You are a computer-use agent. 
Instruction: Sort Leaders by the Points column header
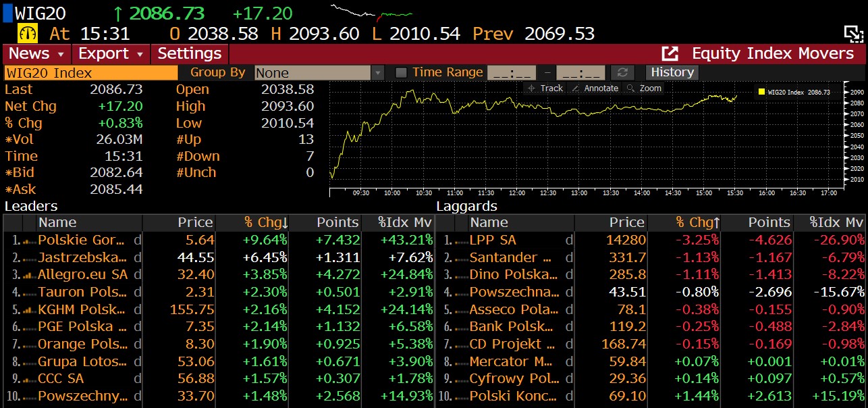point(326,222)
